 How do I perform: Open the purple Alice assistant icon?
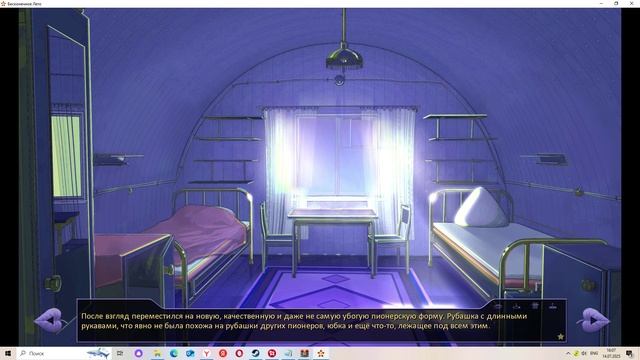[138, 353]
